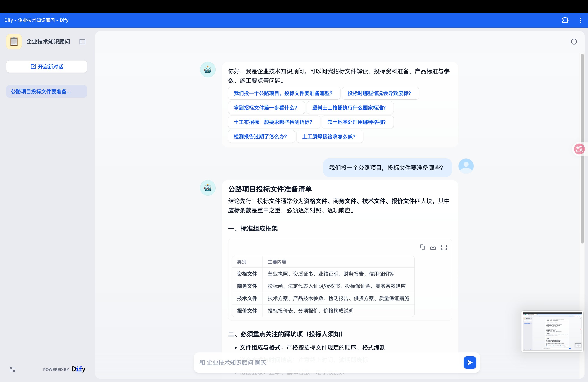Click suggestion 检测报告过期了怎么办?
The height and width of the screenshot is (382, 588).
point(261,136)
